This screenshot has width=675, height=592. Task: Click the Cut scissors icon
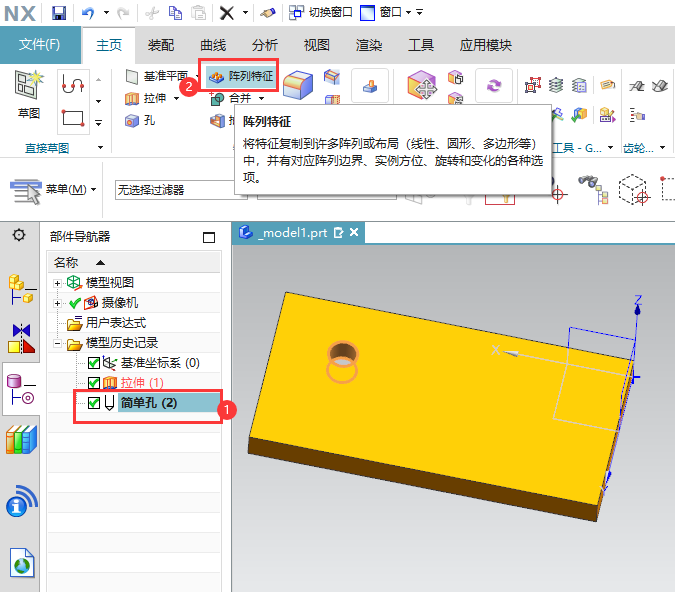152,13
